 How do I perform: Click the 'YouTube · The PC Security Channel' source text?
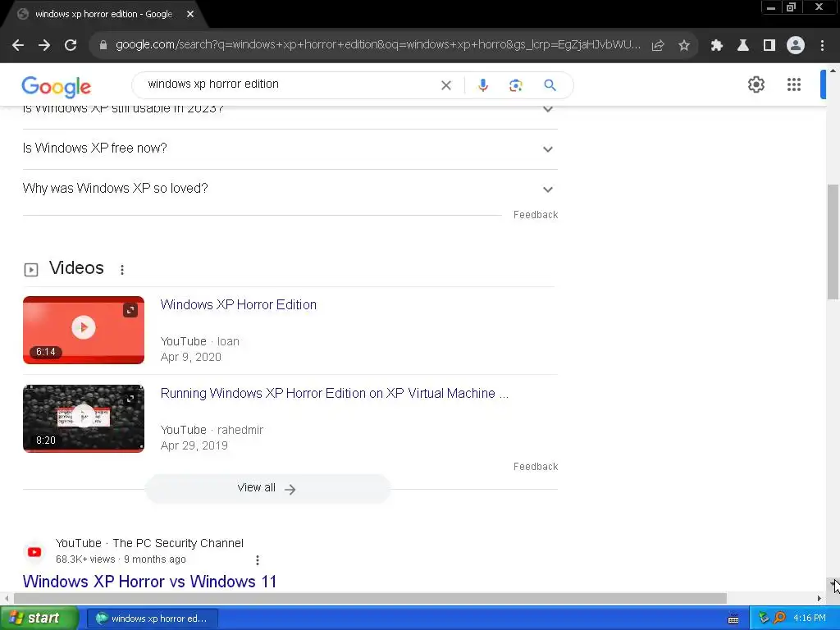click(149, 543)
